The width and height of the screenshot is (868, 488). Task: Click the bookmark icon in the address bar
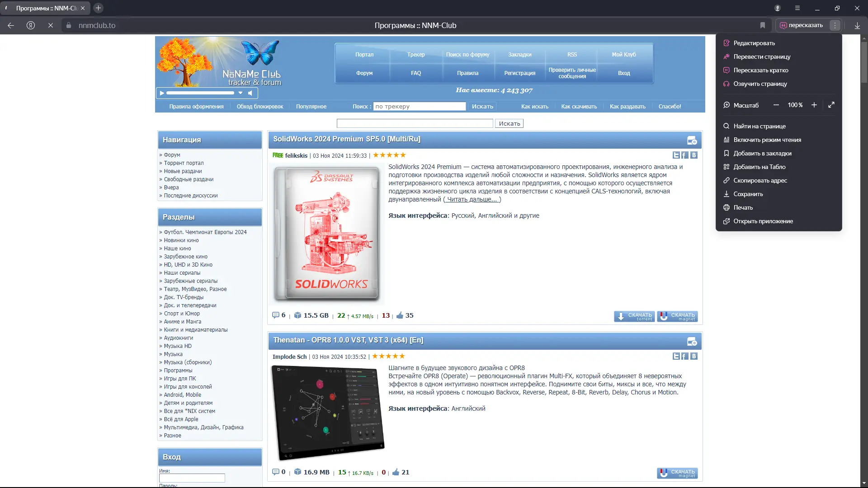pyautogui.click(x=763, y=25)
